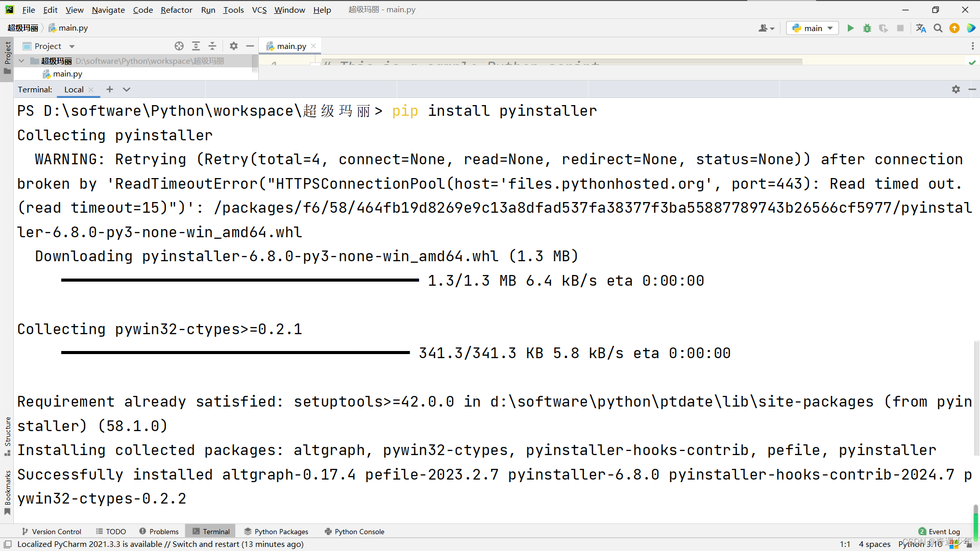This screenshot has height=551, width=980.
Task: Click the Python 3.10 interpreter status
Action: click(x=920, y=544)
